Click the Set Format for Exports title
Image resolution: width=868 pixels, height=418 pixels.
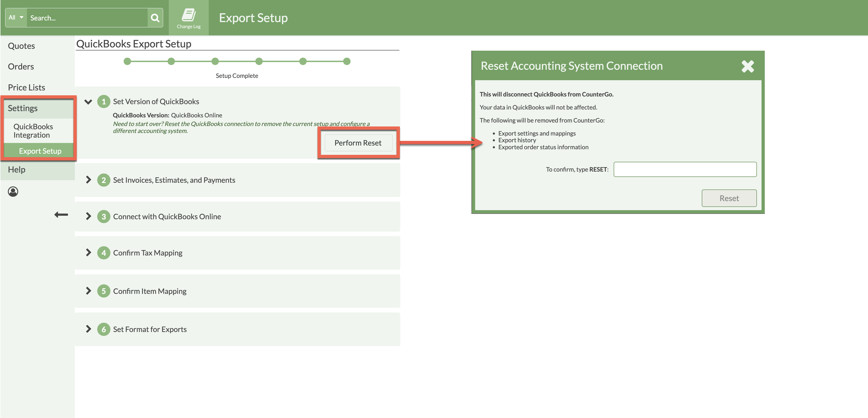tap(150, 329)
